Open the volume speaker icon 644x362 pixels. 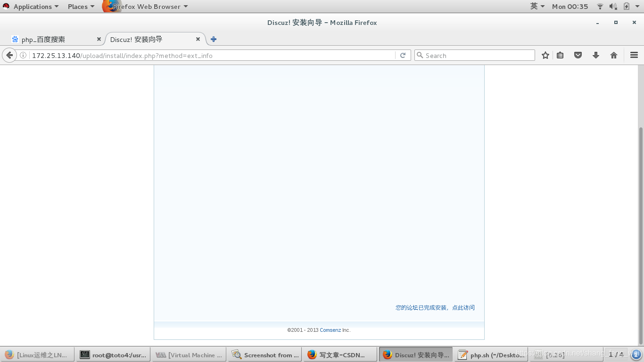[613, 7]
